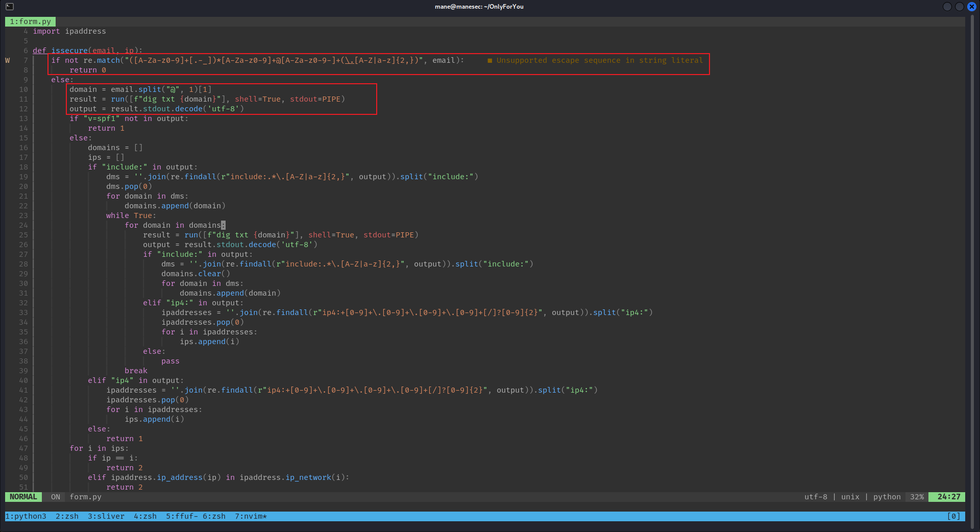Click ips.append(i) on line 36
The image size is (980, 532).
point(210,342)
